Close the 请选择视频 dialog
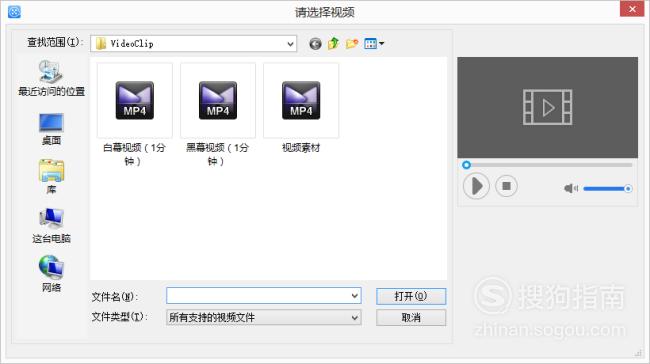 point(632,8)
